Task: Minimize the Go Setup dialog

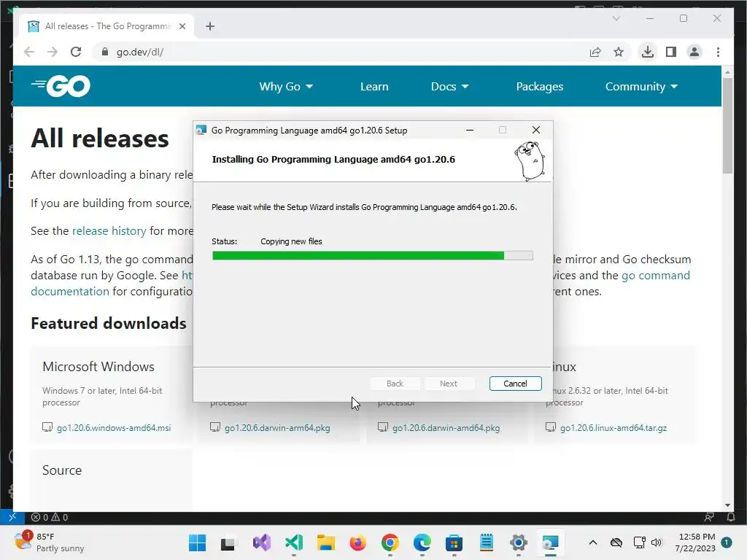Action: pyautogui.click(x=470, y=130)
